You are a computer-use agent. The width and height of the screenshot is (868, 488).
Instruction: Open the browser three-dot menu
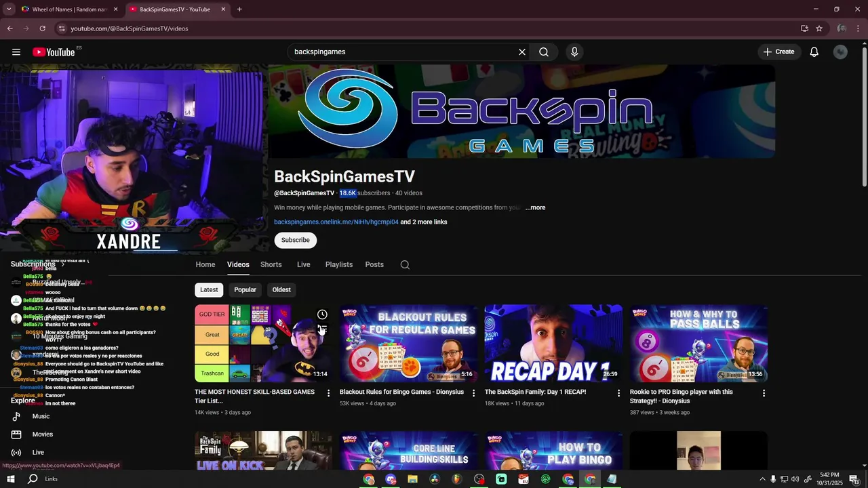click(x=859, y=28)
